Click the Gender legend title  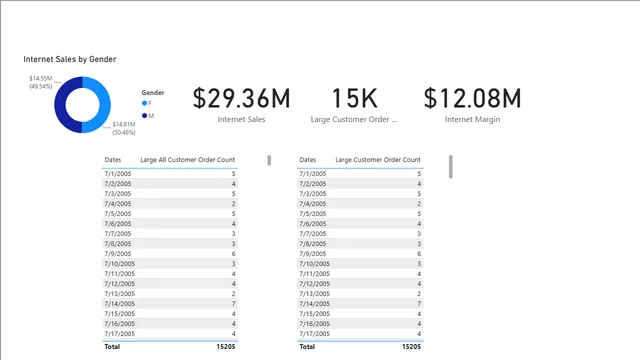(153, 93)
